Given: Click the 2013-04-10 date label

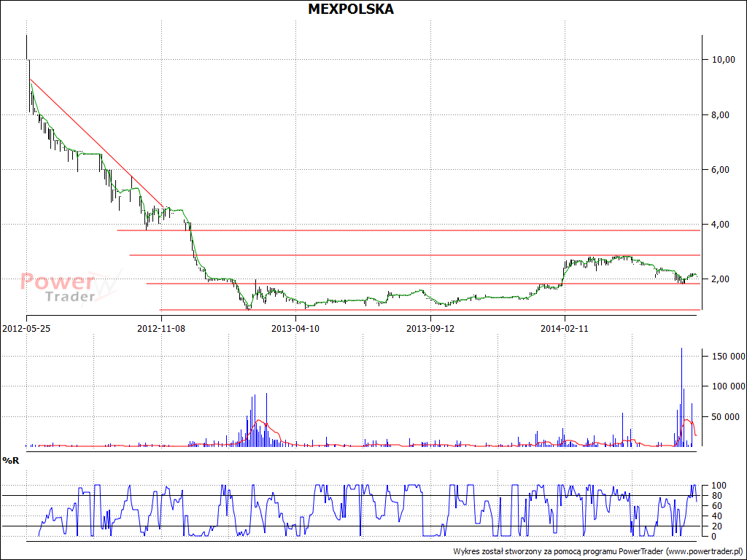Looking at the screenshot, I should [x=295, y=328].
